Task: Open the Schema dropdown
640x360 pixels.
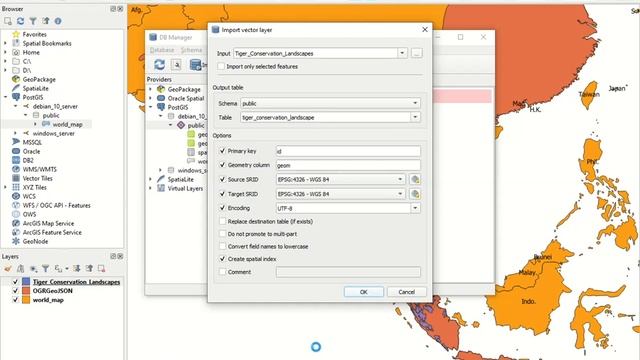Action: click(x=415, y=103)
